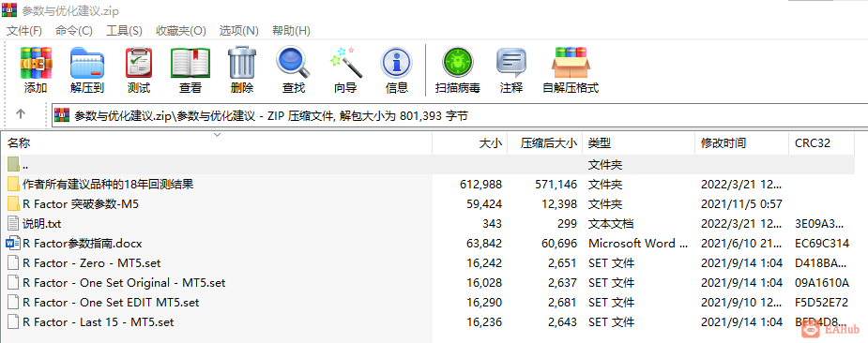868x343 pixels.
Task: Start Virus Scan (扫描病毒) icon
Action: (457, 63)
